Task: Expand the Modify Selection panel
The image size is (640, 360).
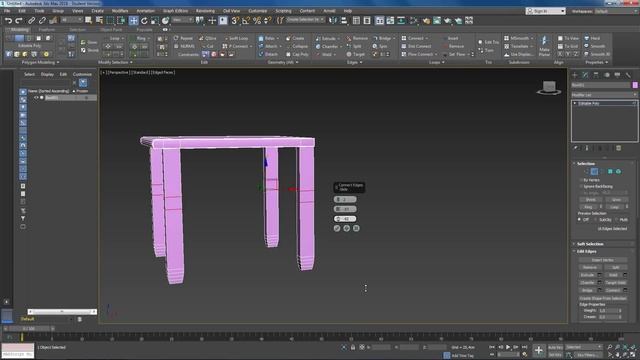Action: click(115, 62)
